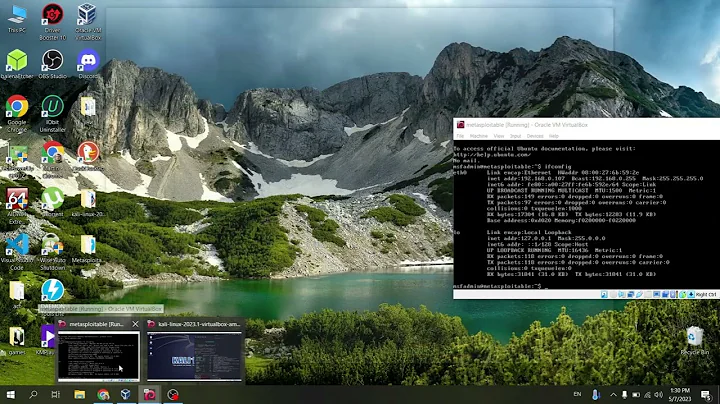Launch Discord desktop shortcut
This screenshot has height=404, width=720.
click(88, 64)
